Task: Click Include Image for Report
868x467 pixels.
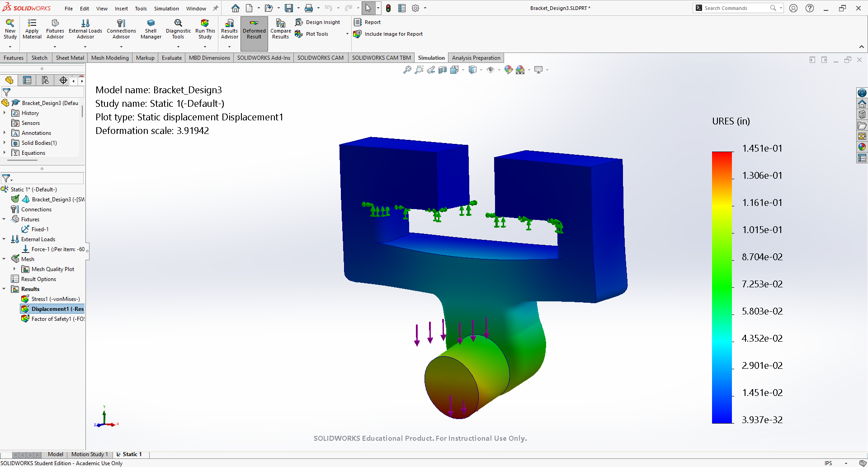Action: click(388, 34)
